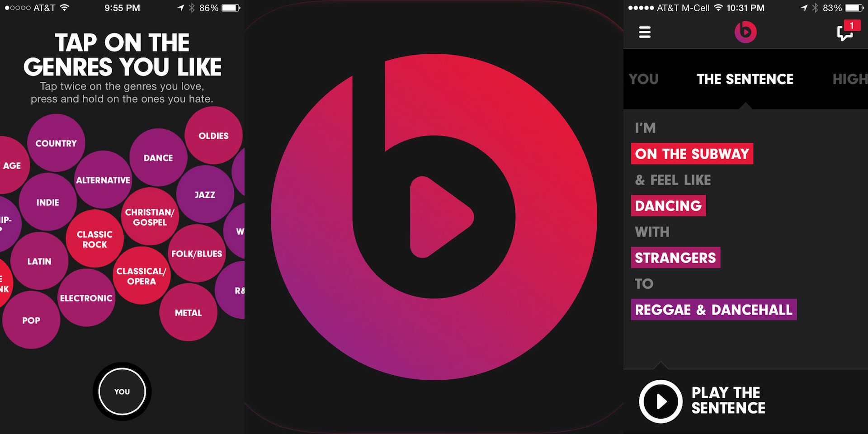Change the DANCING activity phrase

[x=668, y=206]
